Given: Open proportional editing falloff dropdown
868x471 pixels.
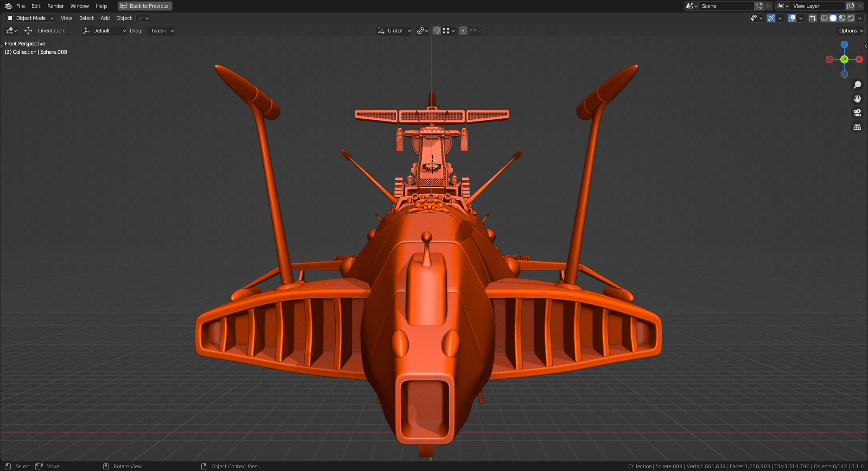Looking at the screenshot, I should pos(475,31).
